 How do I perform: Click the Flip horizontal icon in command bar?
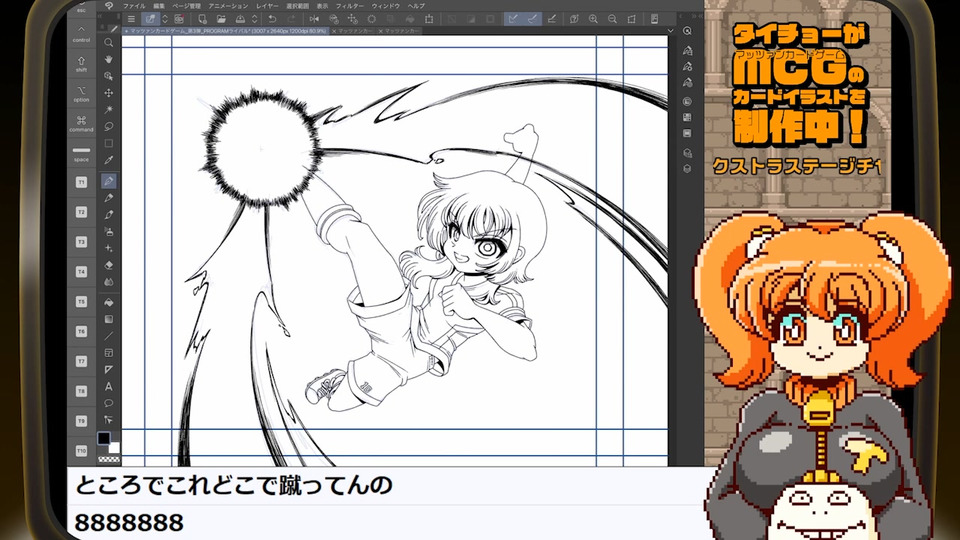point(314,19)
